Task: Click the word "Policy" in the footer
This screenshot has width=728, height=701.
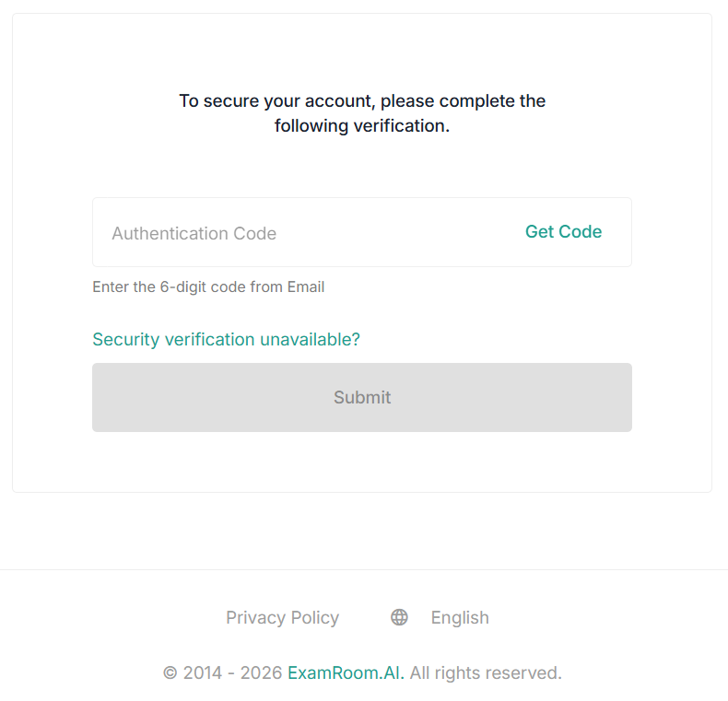Action: pyautogui.click(x=314, y=617)
